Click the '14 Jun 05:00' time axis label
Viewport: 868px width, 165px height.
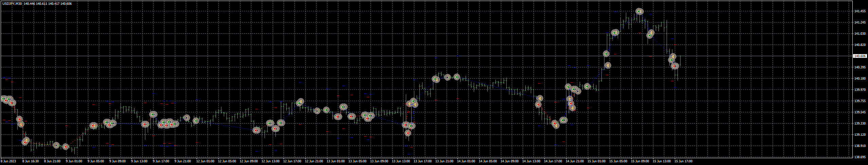coord(488,161)
